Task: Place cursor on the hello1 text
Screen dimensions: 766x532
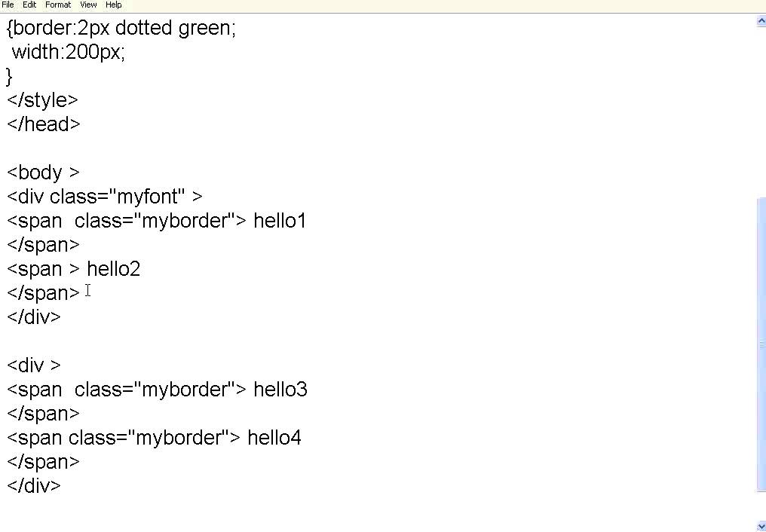Action: [280, 221]
